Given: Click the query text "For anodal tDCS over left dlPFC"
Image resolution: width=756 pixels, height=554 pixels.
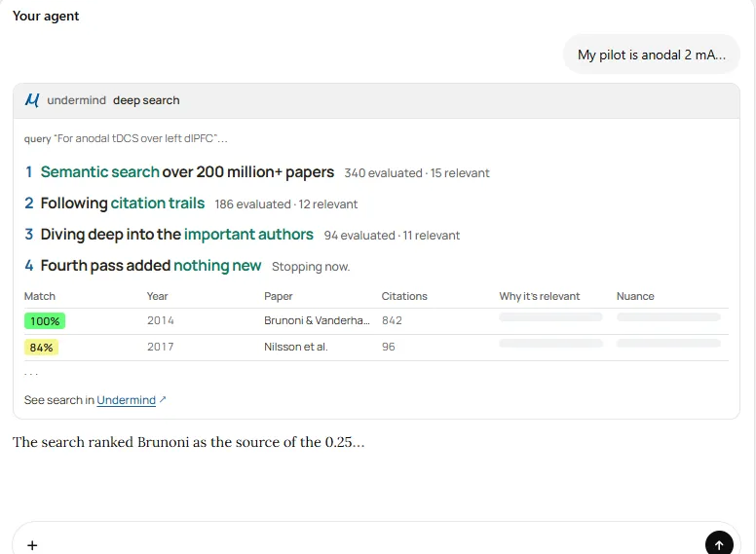Looking at the screenshot, I should click(x=140, y=138).
